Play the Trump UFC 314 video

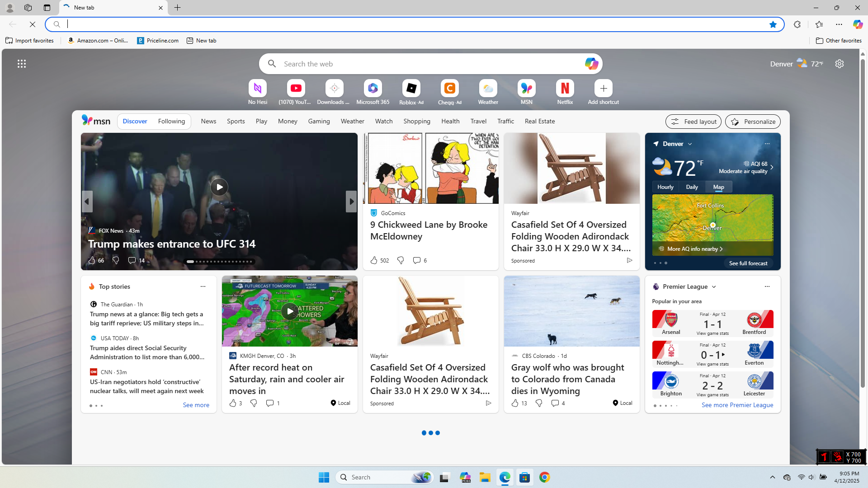[219, 187]
